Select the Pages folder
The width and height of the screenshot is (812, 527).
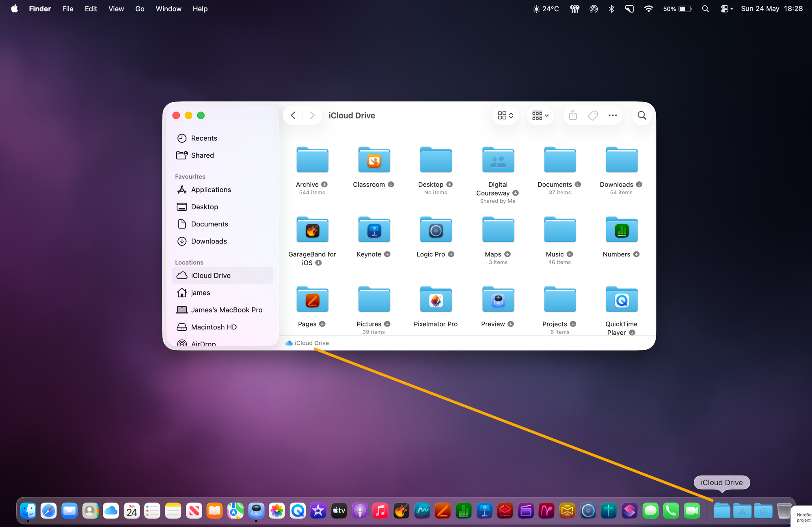pos(312,300)
